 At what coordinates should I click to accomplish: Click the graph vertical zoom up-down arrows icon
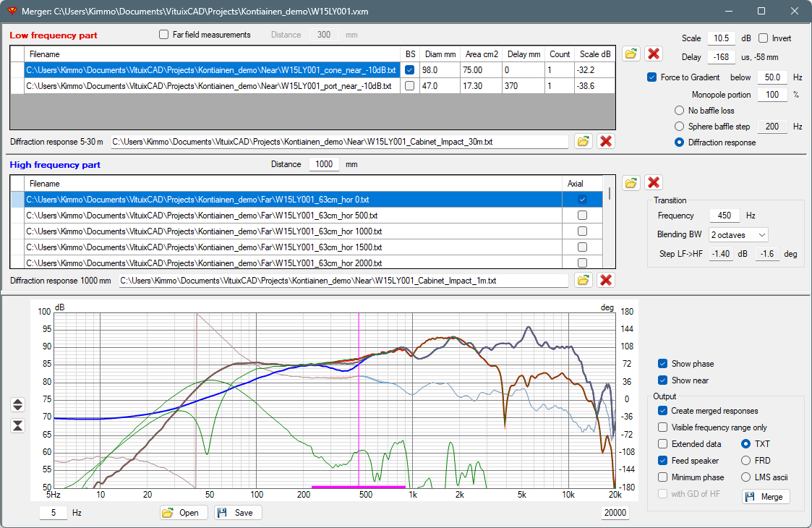pos(17,404)
